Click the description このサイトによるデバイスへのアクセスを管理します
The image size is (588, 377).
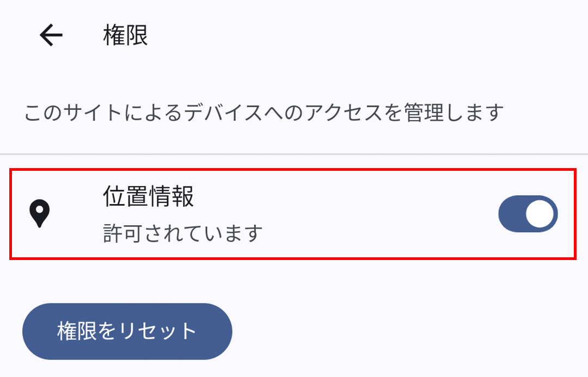[264, 112]
